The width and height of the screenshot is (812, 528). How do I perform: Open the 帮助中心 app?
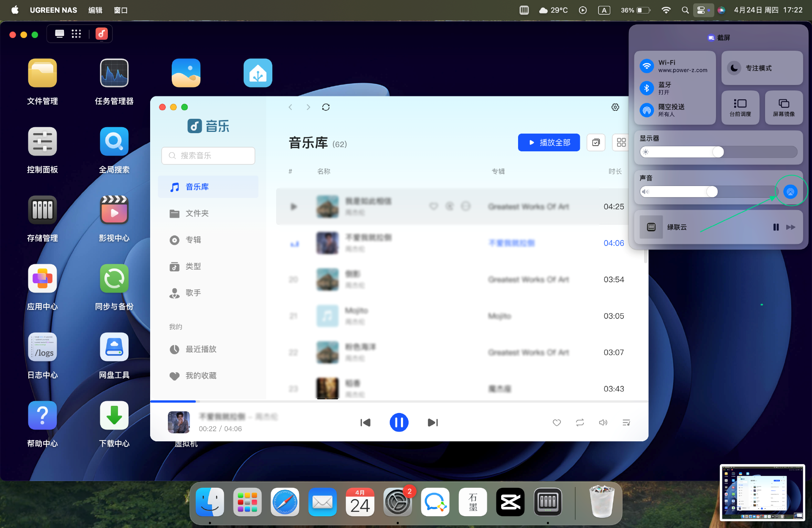[42, 416]
